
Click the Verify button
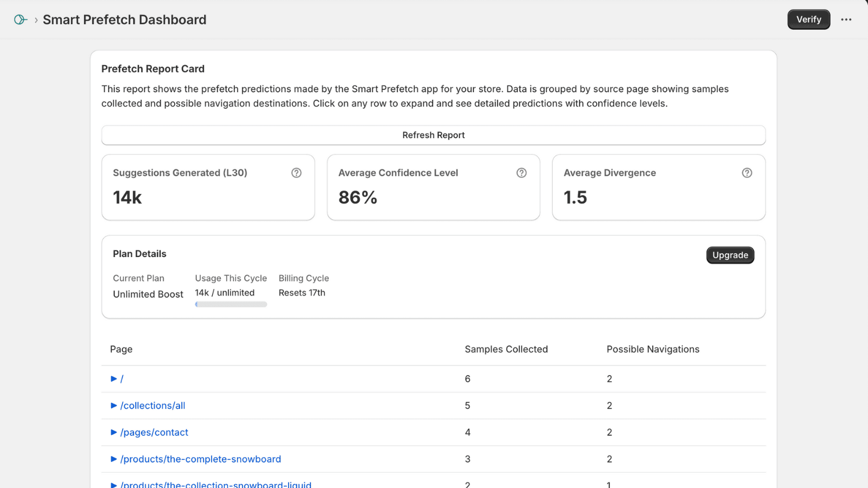click(808, 19)
